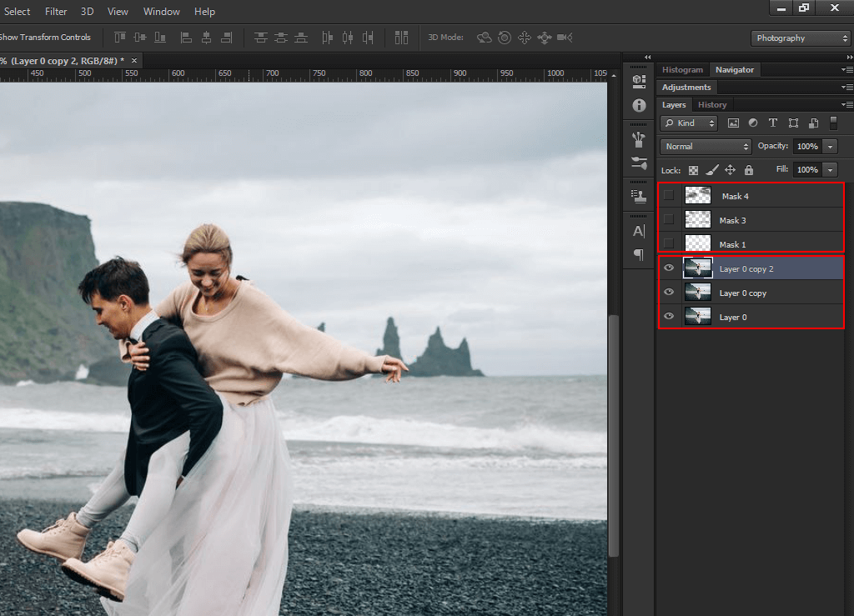854x616 pixels.
Task: Filter layers by shape layers icon
Action: click(794, 123)
